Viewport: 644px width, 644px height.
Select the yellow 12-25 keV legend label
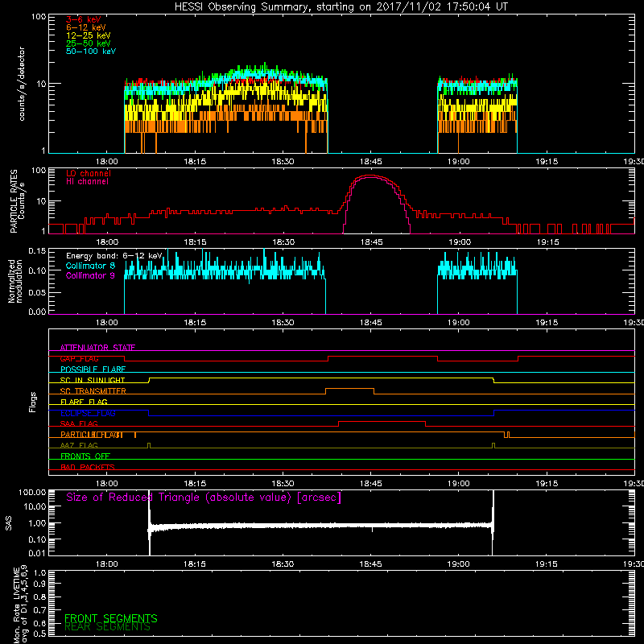tap(89, 35)
